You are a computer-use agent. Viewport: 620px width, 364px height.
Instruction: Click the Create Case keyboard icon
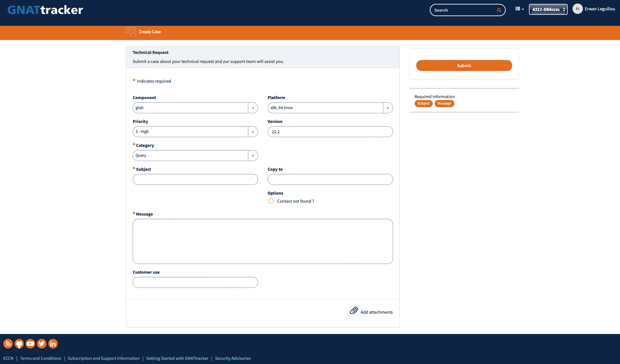coord(130,32)
